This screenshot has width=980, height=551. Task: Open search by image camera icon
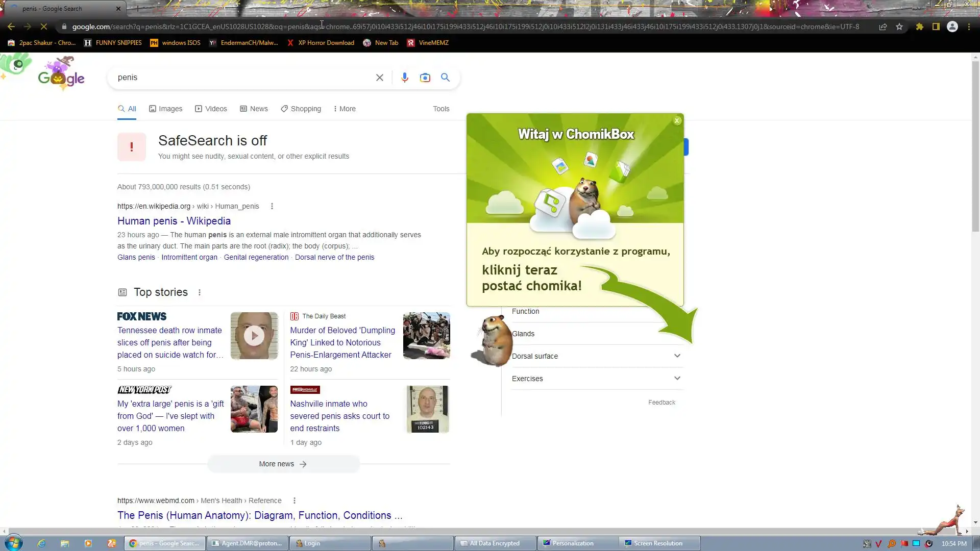click(425, 78)
